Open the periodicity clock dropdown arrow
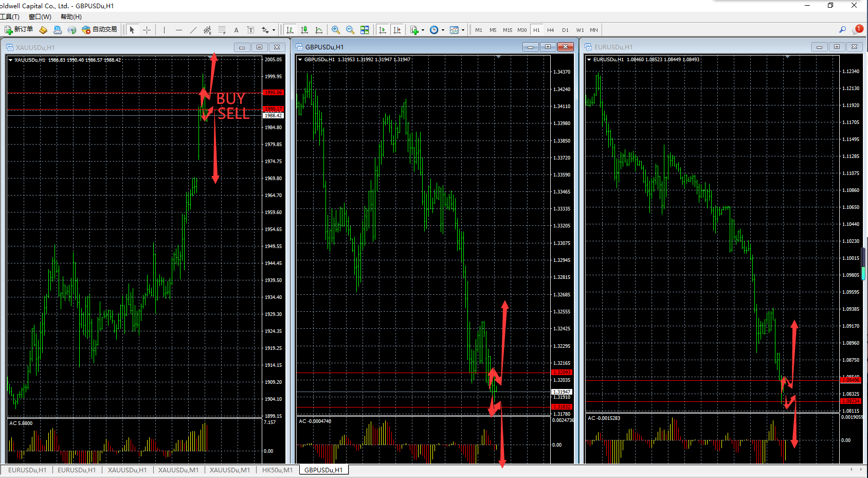Screen dimensions: 868x478 [443, 30]
